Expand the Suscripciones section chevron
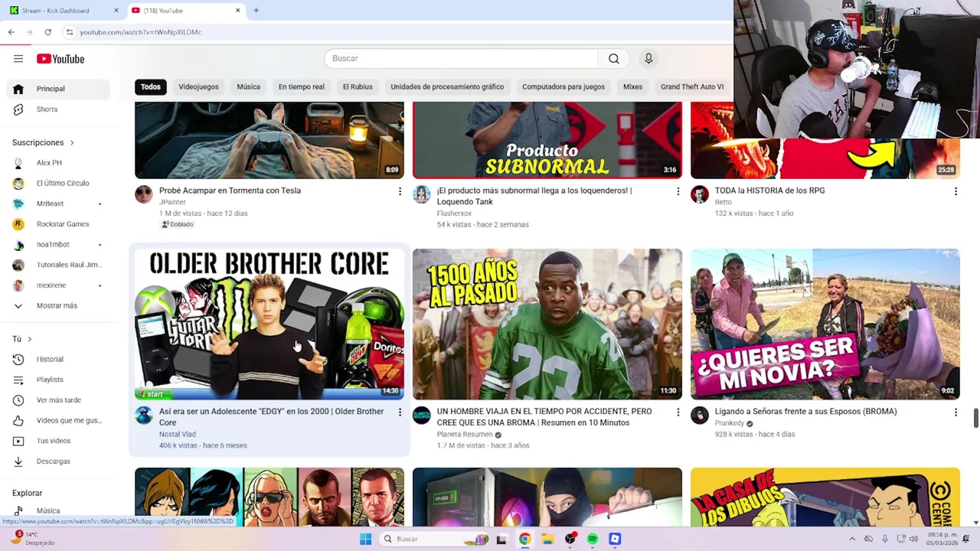980x551 pixels. click(72, 142)
